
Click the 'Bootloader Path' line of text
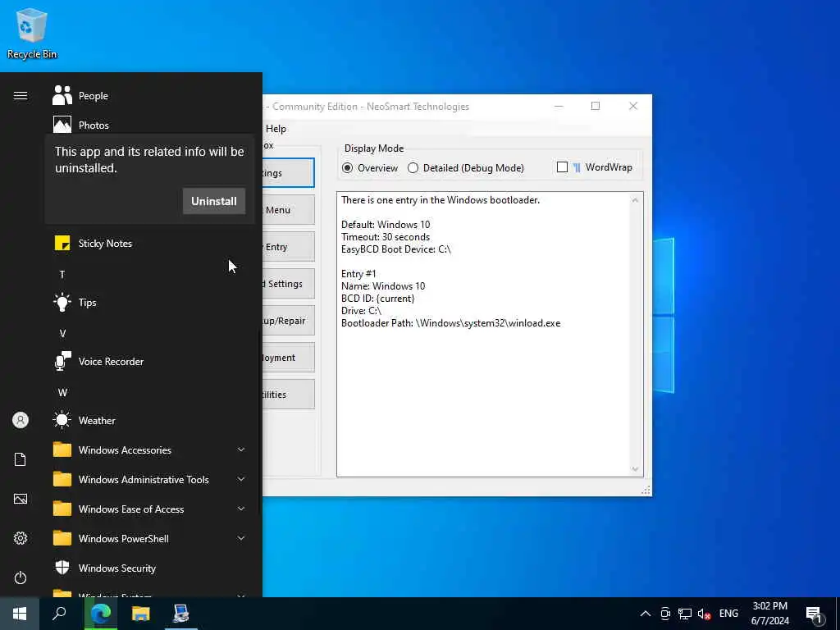pyautogui.click(x=450, y=323)
